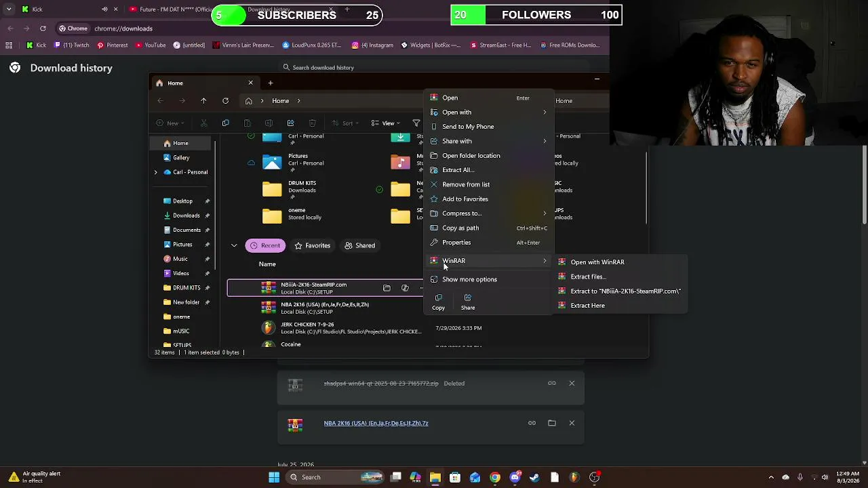Click the Copy icon in Explorer toolbar
Screen dimensions: 868x488
(225, 123)
